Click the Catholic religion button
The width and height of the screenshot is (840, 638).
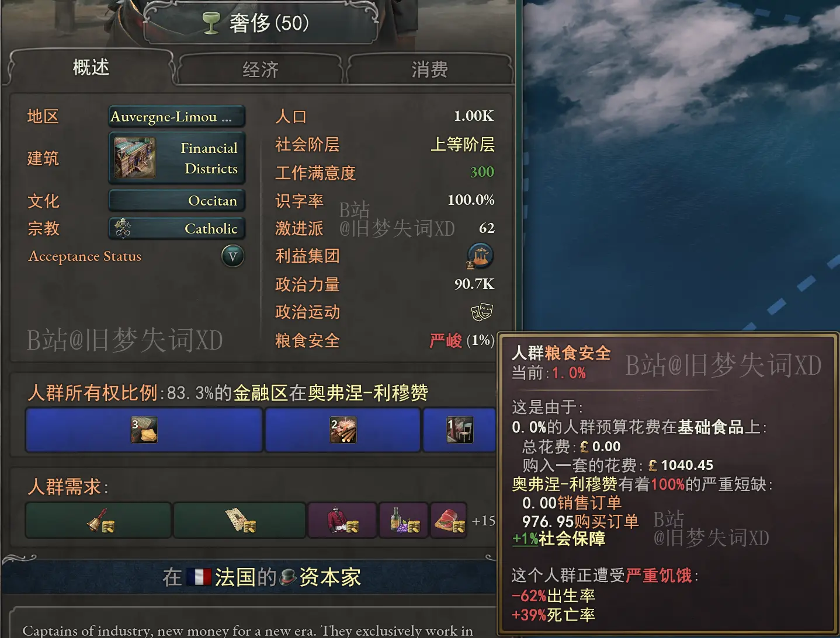pos(176,228)
